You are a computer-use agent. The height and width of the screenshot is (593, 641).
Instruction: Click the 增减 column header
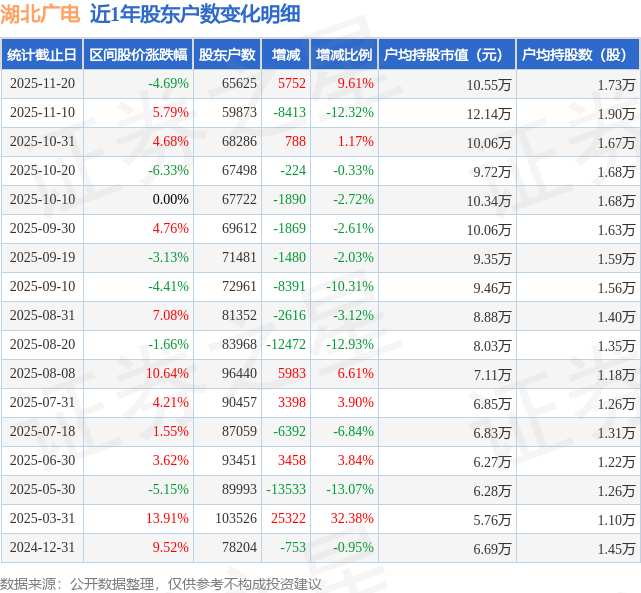[x=286, y=54]
